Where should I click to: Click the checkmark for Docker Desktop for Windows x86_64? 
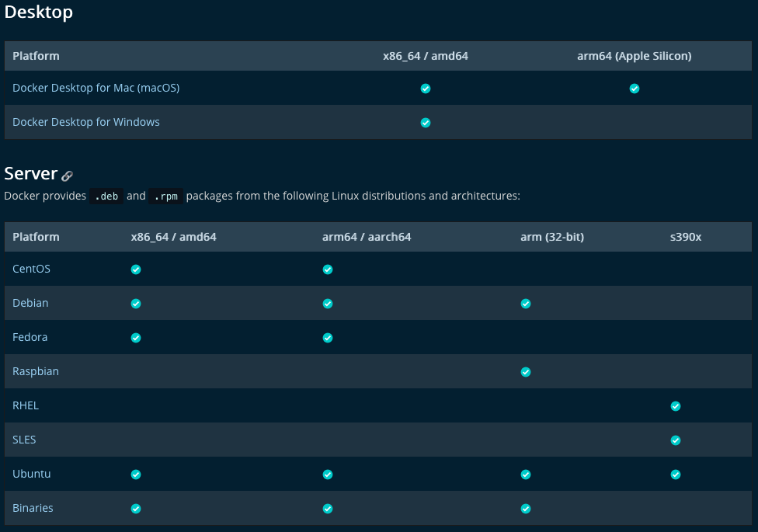coord(426,123)
